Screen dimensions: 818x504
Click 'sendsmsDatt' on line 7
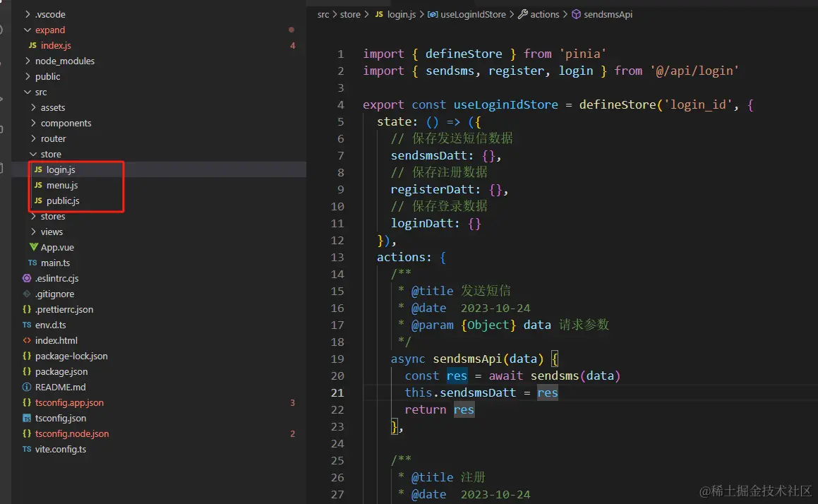coord(429,155)
